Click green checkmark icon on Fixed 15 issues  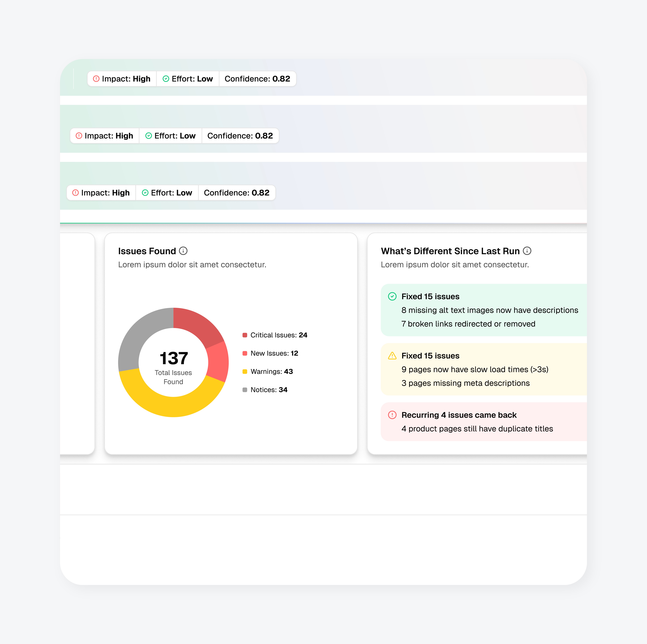(x=392, y=296)
